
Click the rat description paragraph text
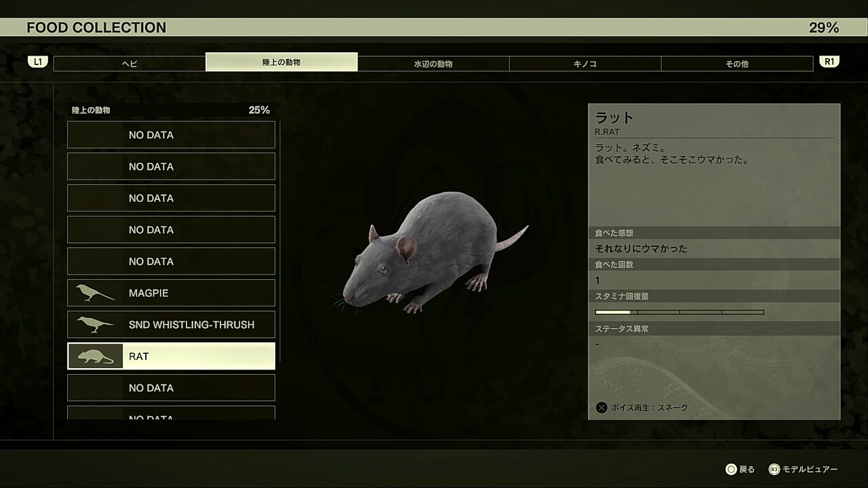point(671,154)
